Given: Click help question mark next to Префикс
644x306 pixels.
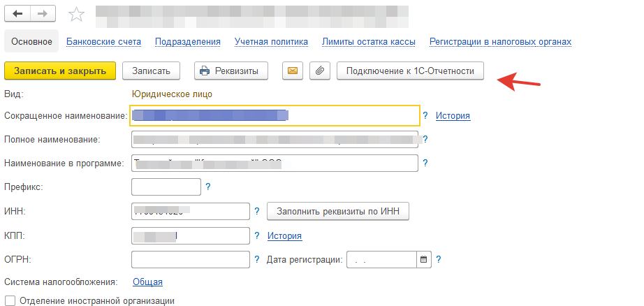Looking at the screenshot, I should tap(207, 187).
